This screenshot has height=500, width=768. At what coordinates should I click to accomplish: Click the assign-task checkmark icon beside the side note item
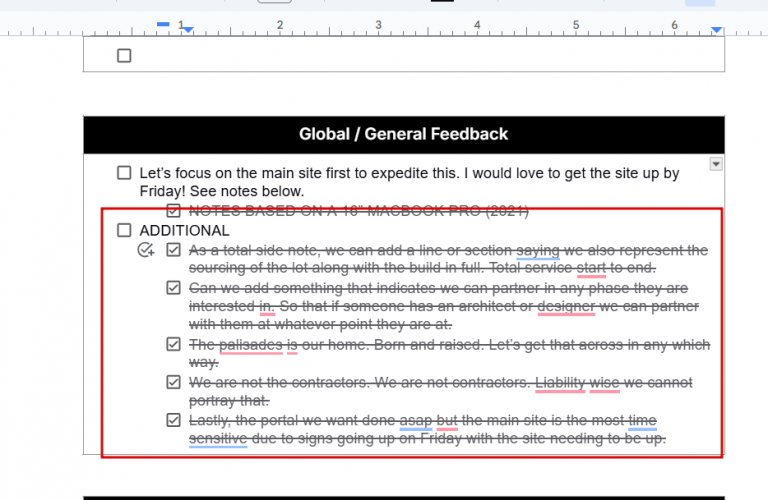point(145,250)
